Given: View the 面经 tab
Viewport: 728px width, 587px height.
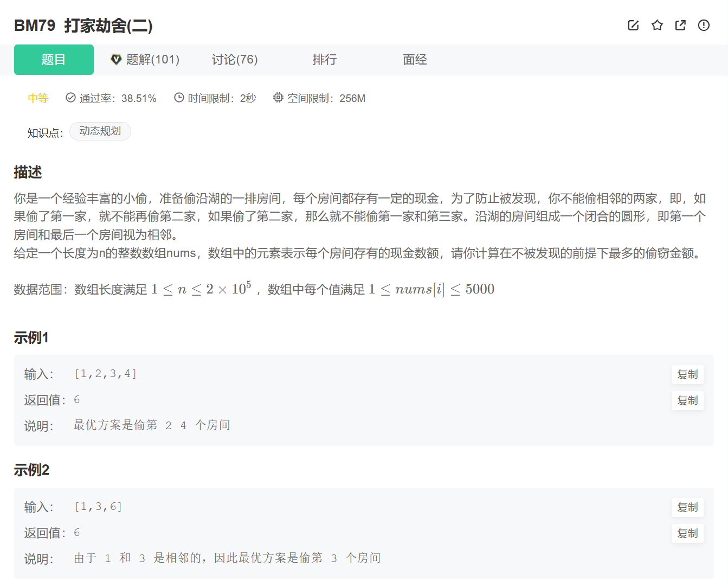Looking at the screenshot, I should pos(415,60).
